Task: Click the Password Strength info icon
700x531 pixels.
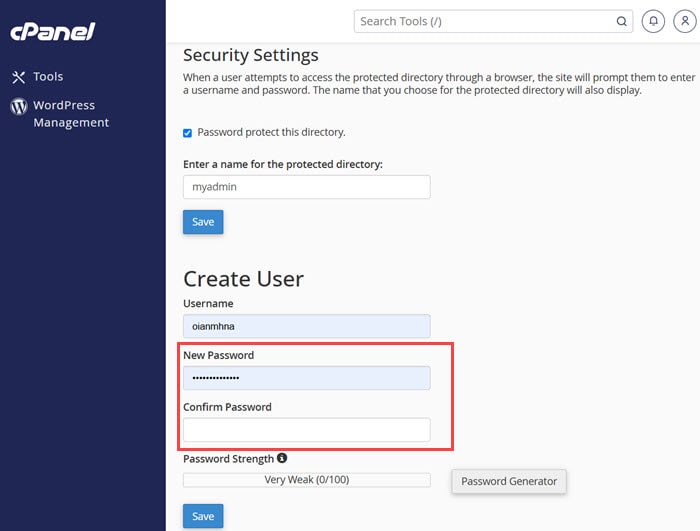Action: point(282,459)
